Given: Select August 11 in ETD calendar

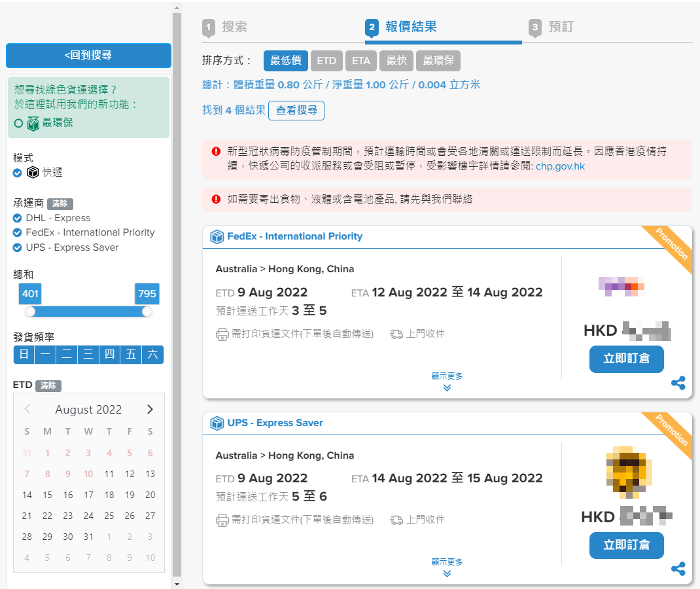Looking at the screenshot, I should (109, 474).
